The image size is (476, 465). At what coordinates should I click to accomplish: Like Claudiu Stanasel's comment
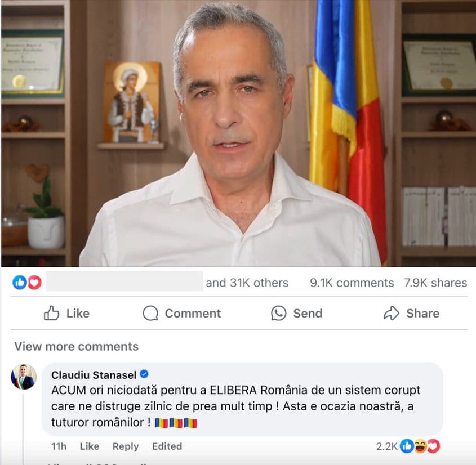tap(89, 446)
